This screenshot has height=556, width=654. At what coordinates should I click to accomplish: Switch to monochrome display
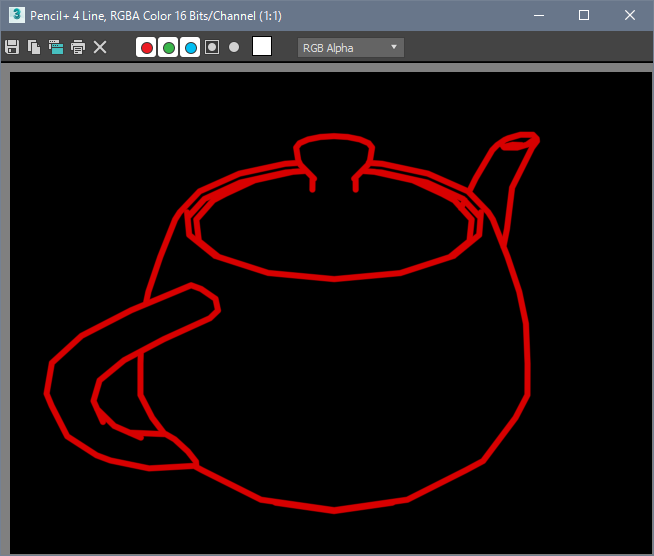click(x=234, y=47)
